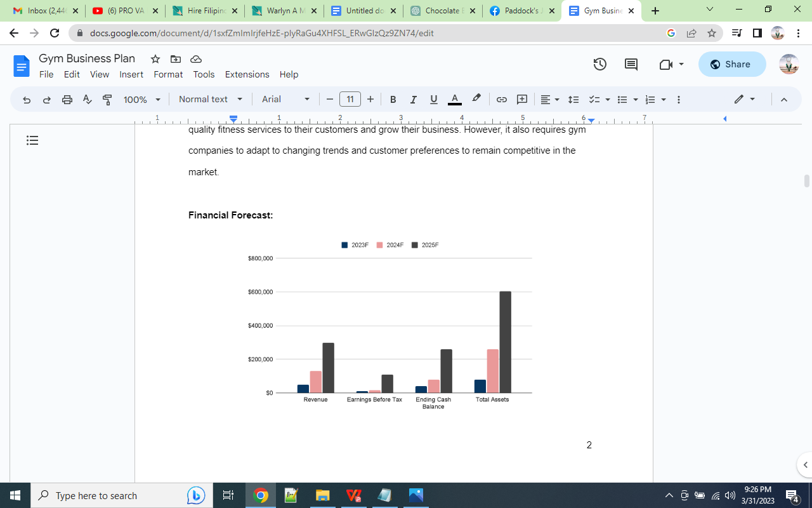Click the Share button
812x508 pixels.
coord(732,64)
